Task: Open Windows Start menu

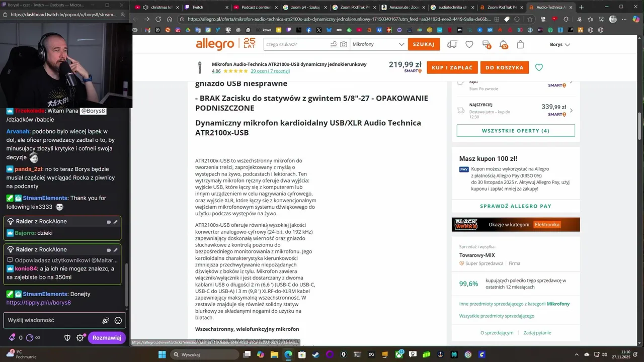Action: 162,354
